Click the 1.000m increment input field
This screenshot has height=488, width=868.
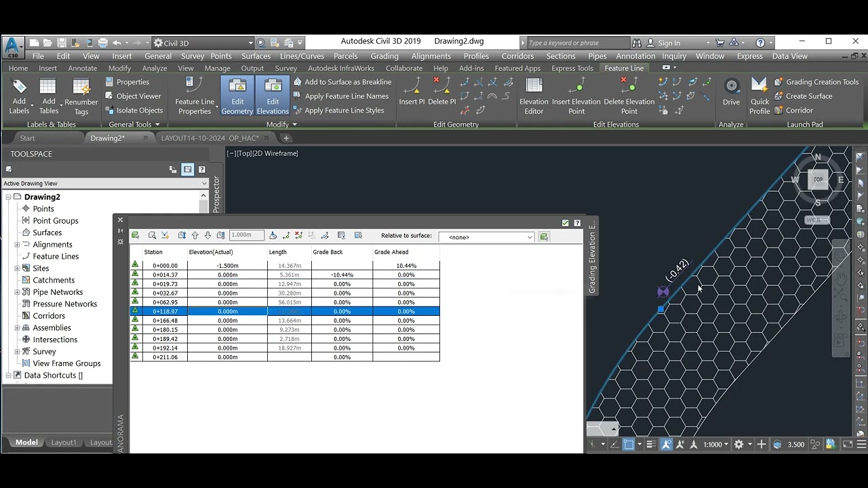click(x=247, y=235)
